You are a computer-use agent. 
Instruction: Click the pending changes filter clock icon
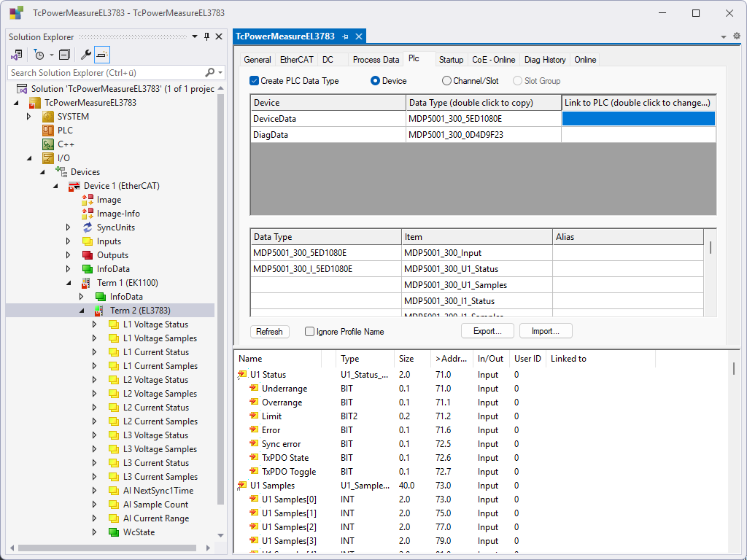(x=39, y=55)
